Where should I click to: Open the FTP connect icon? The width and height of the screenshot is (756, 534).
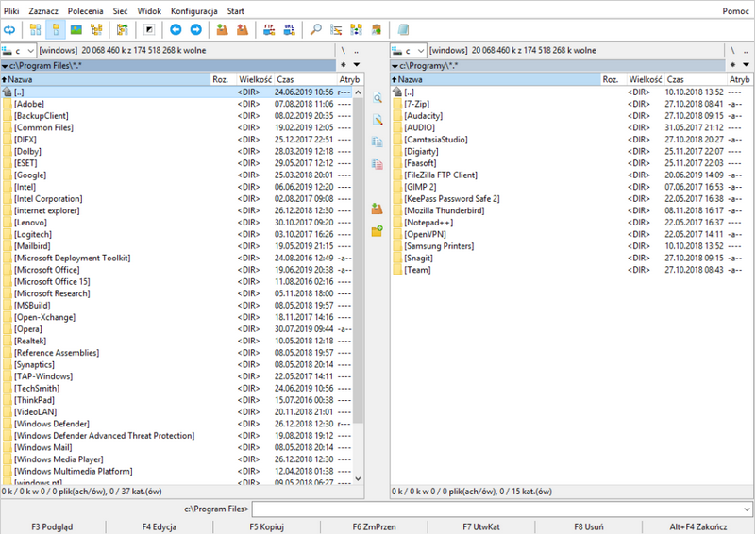[x=269, y=30]
